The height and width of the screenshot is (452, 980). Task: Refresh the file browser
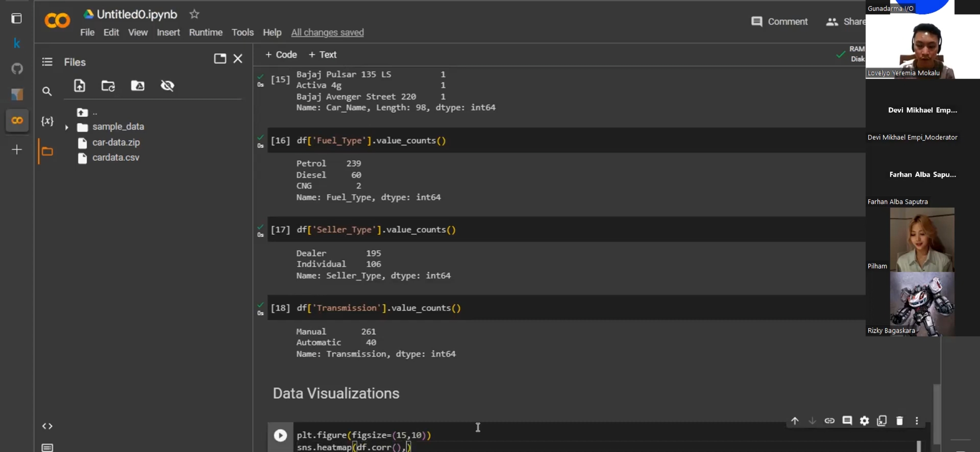[108, 86]
